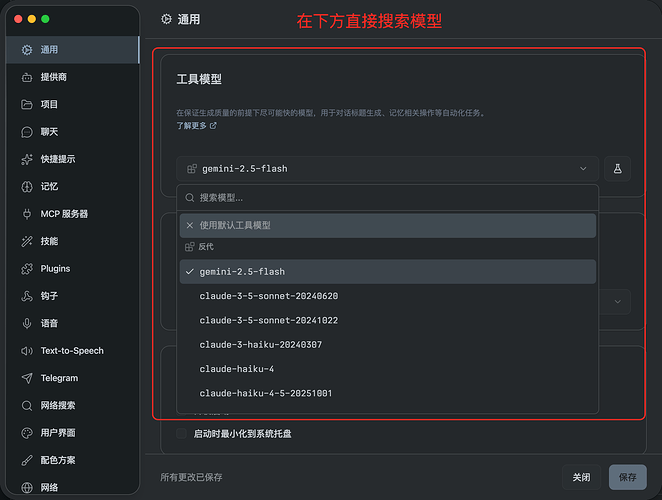Click the 保存 button
Screen dimensions: 662x500
coord(627,477)
